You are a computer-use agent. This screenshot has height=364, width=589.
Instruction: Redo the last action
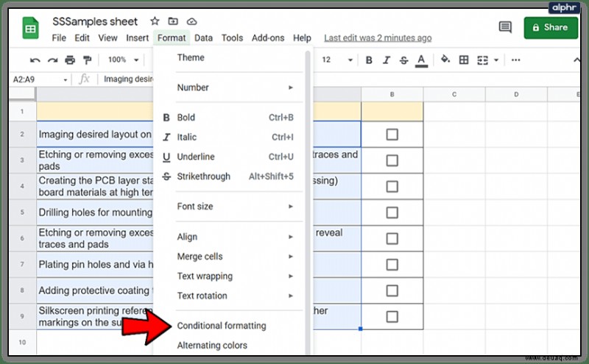tap(52, 60)
